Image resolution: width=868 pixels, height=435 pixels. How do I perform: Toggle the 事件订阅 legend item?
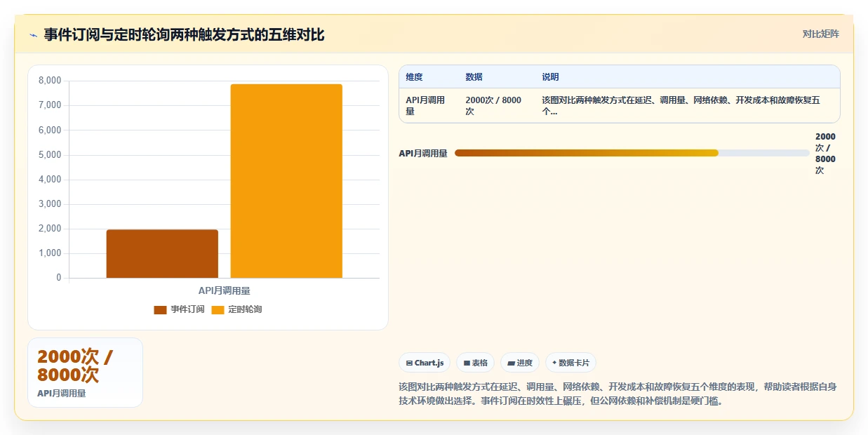click(x=179, y=309)
